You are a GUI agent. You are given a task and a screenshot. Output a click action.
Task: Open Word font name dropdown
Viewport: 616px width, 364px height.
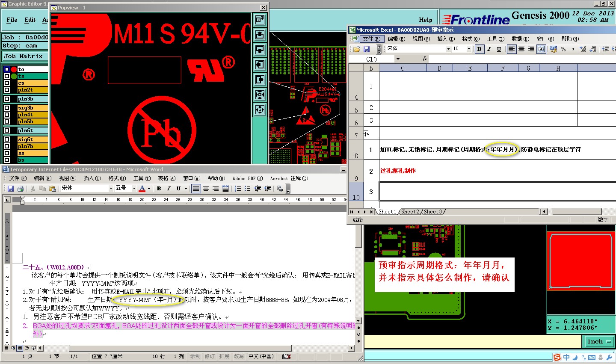pyautogui.click(x=111, y=188)
